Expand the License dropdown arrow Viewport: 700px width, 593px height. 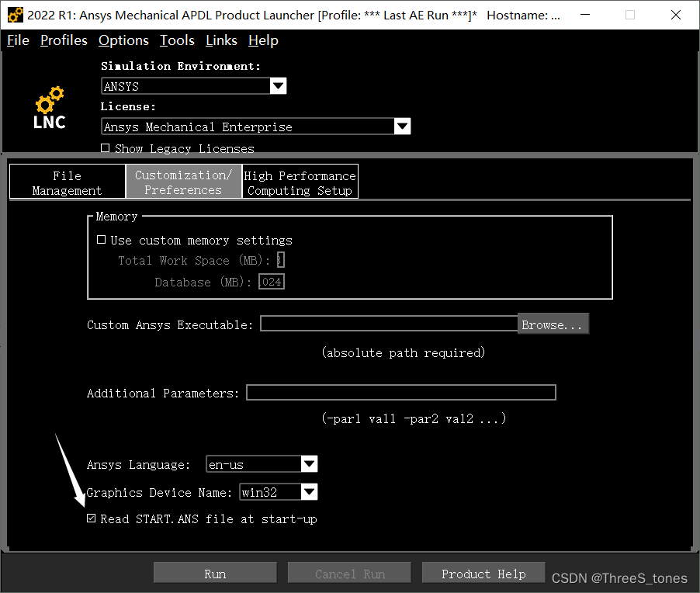[x=402, y=127]
